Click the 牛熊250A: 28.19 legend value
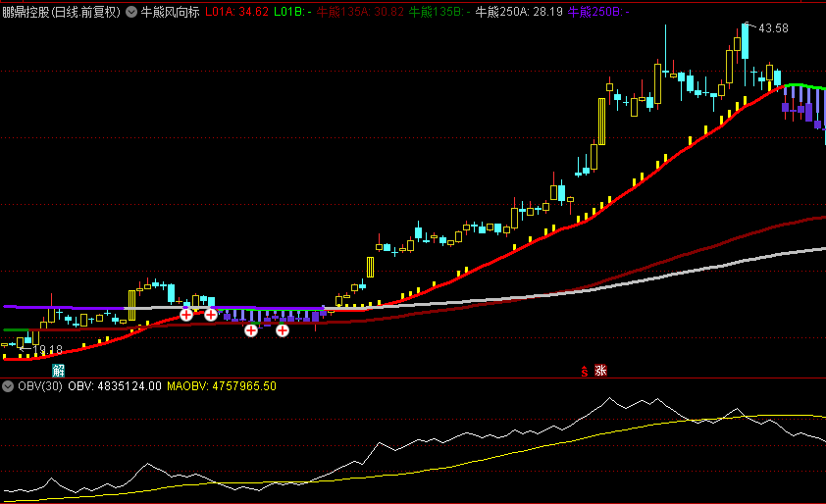The image size is (826, 504). 519,12
